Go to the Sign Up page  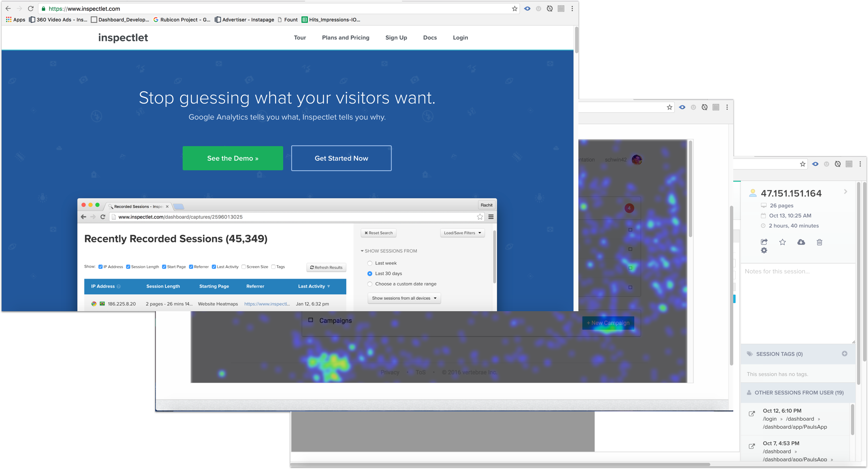[x=396, y=37]
